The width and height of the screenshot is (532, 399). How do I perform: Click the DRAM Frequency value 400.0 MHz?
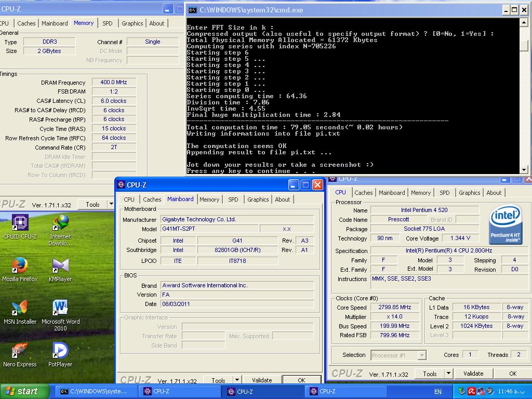pyautogui.click(x=114, y=83)
